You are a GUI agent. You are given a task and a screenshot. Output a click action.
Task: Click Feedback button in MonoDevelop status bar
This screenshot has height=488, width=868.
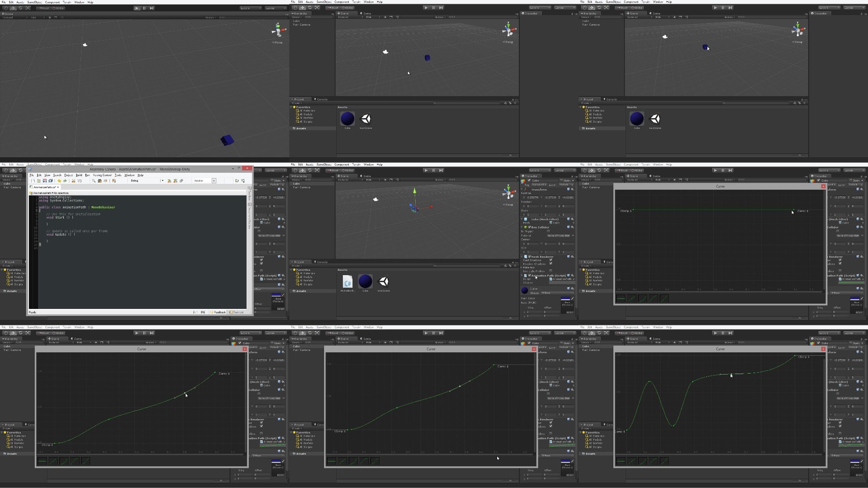click(218, 312)
